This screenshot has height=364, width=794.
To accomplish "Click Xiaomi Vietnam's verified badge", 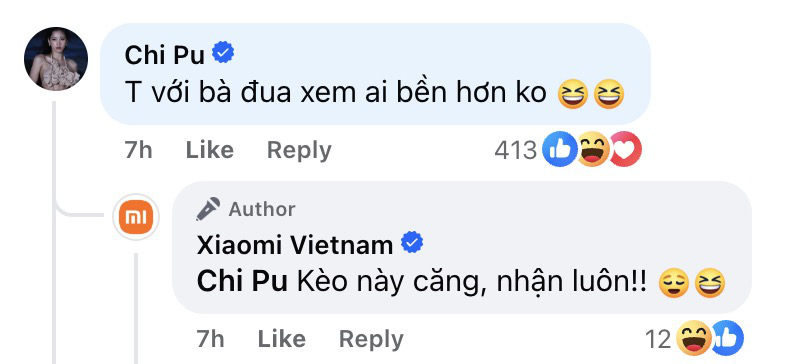I will tap(412, 243).
